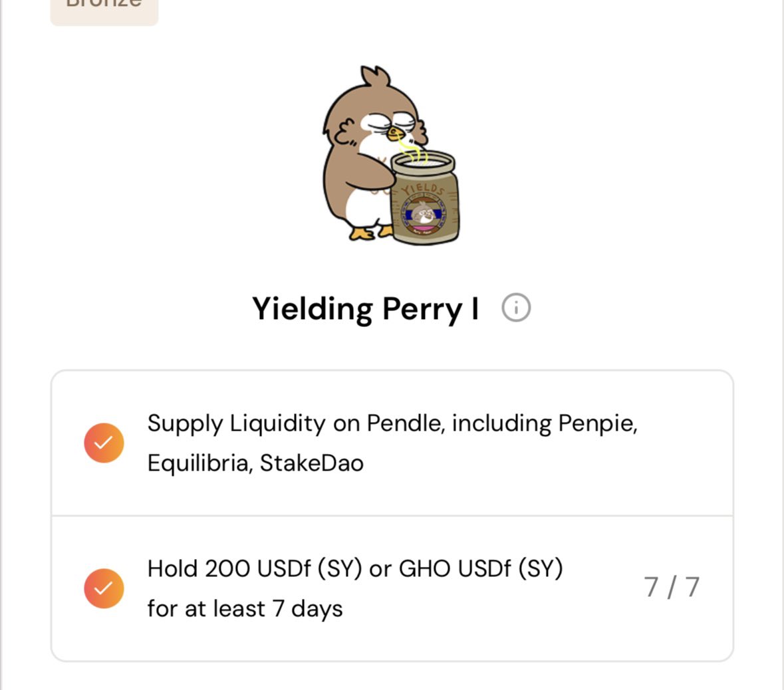The height and width of the screenshot is (690, 784).
Task: Select the 'for at least 7 days' line
Action: pyautogui.click(x=245, y=609)
